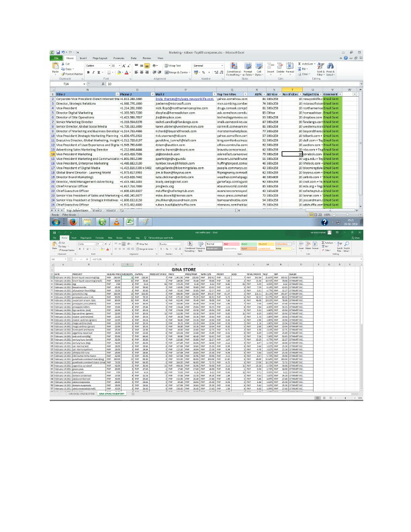Open Find & Select in upper Excel window
411x532 pixels.
(330, 69)
